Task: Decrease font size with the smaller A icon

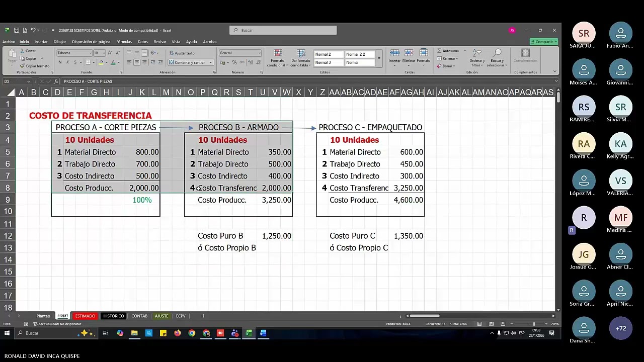Action: 118,53
